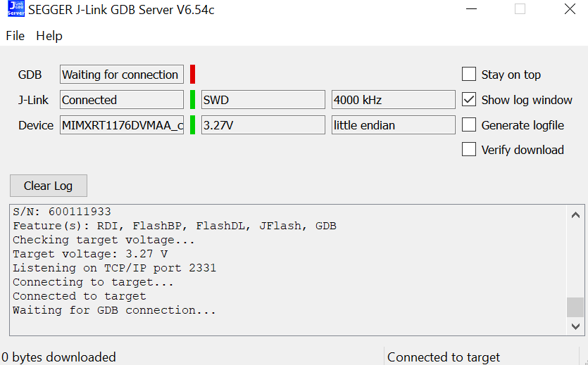Click the green J-Link status indicator
Screen dimensions: 588x365
click(x=192, y=100)
